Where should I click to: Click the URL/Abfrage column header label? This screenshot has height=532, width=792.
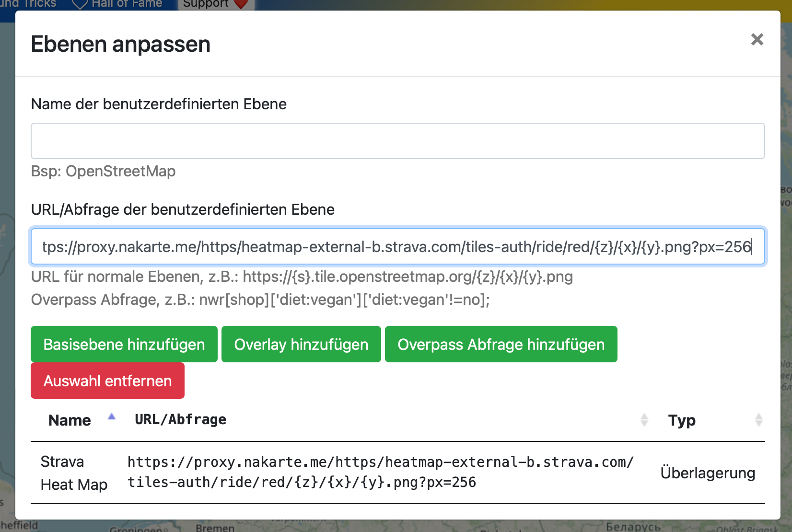tap(180, 420)
